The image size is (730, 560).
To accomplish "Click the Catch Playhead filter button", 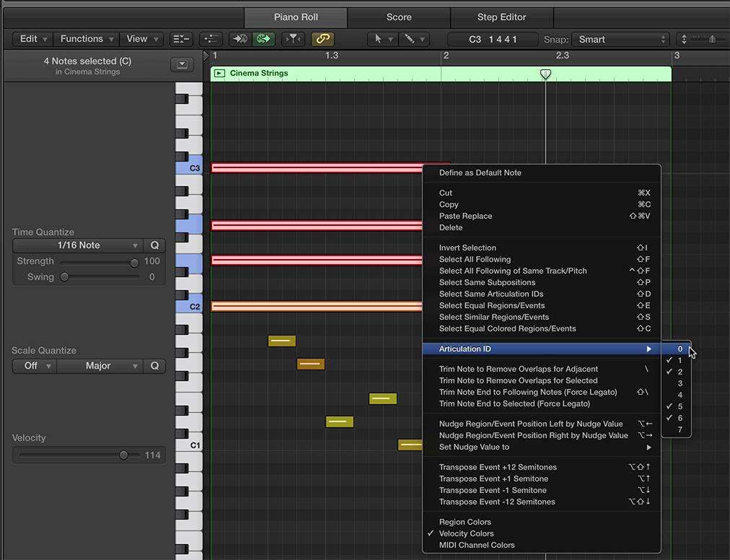I will click(293, 39).
